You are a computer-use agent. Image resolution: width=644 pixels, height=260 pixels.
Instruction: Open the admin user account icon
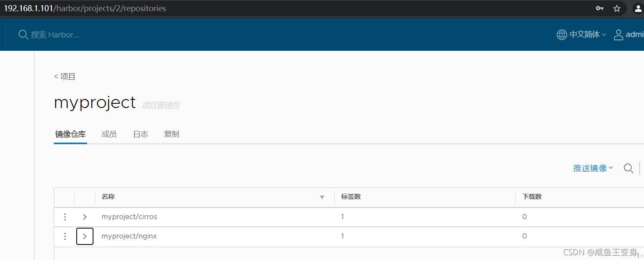[619, 34]
